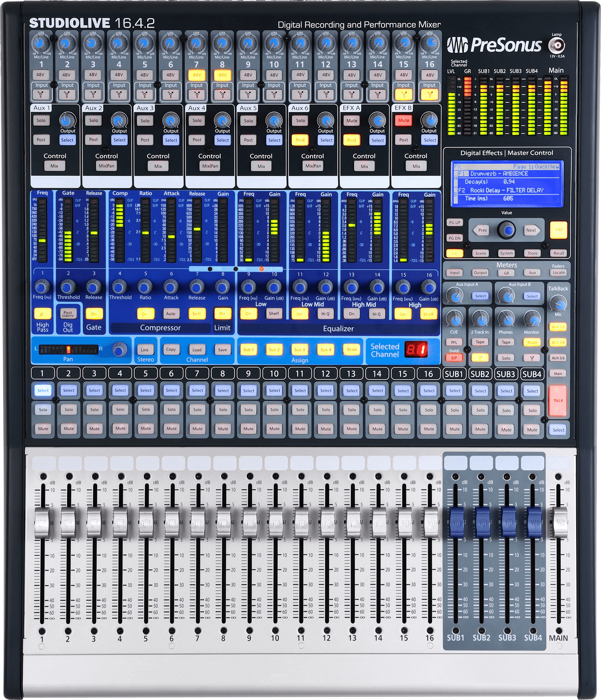Switch Meters to Output view
This screenshot has height=700, width=601.
click(x=480, y=272)
